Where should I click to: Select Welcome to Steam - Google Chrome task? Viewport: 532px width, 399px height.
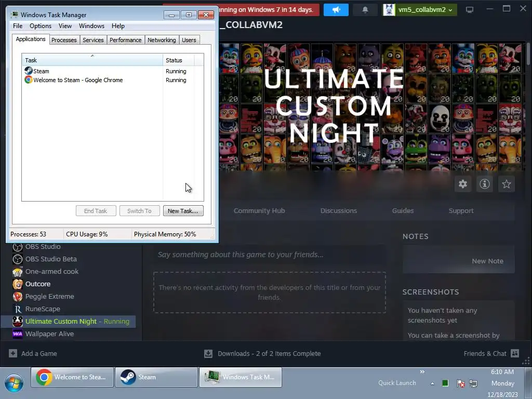pyautogui.click(x=113, y=80)
